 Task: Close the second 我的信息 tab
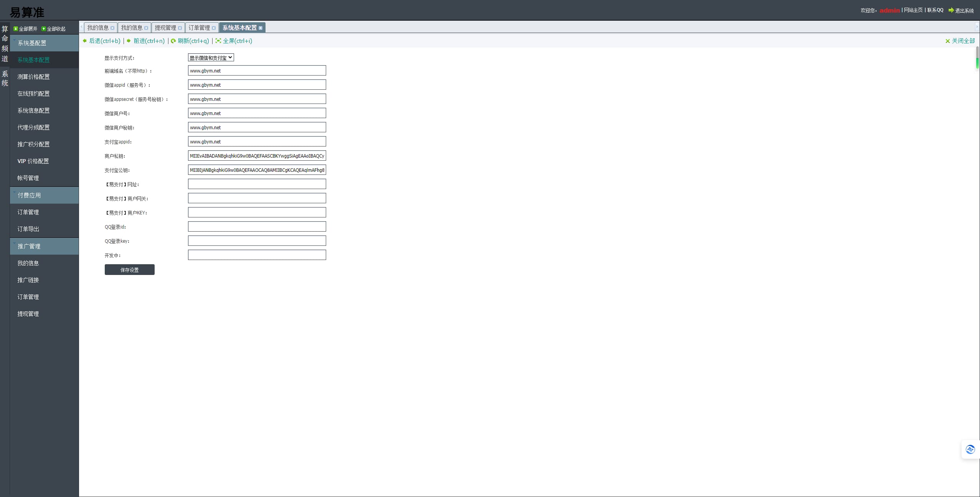(146, 28)
